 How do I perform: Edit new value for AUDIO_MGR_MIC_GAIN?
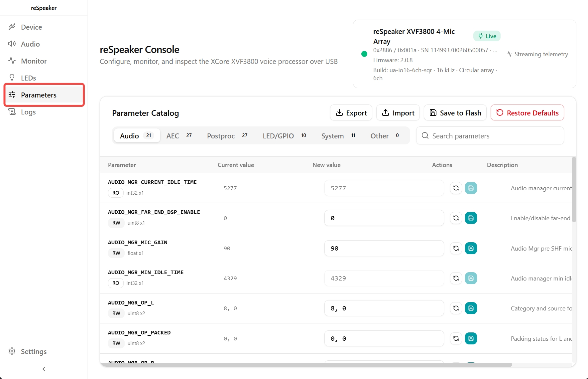[x=384, y=248]
